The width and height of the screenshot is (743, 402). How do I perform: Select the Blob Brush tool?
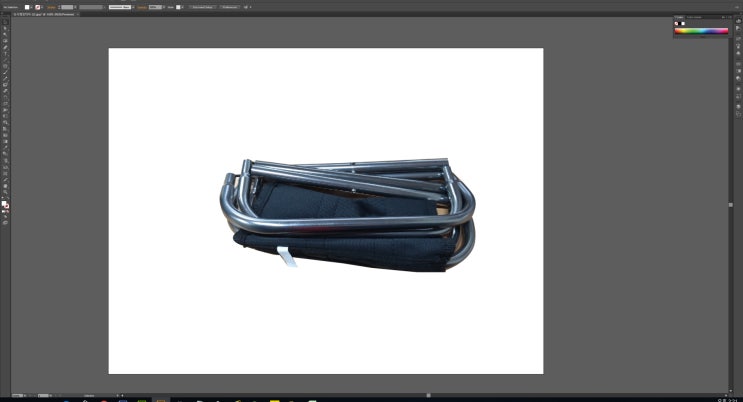(x=5, y=85)
